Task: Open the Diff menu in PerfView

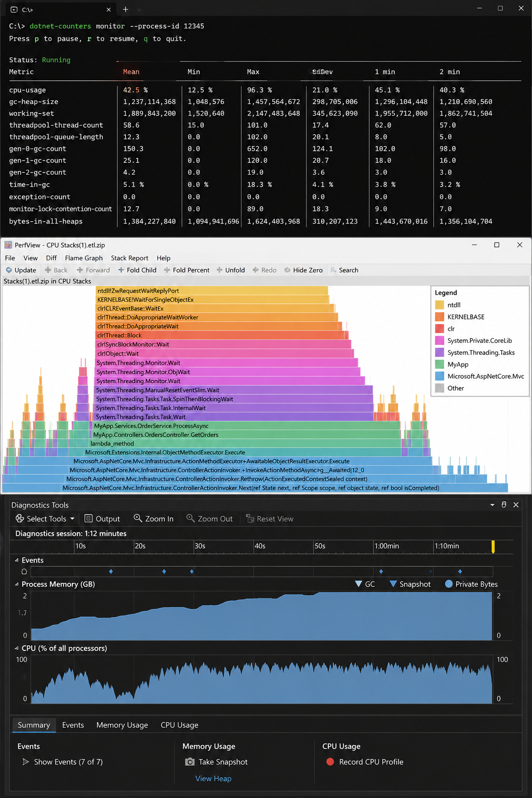Action: [51, 258]
